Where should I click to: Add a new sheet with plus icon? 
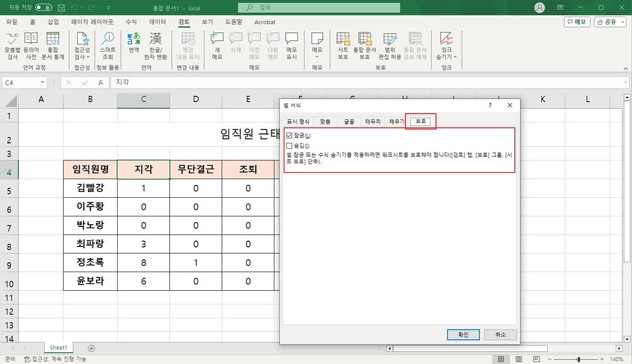click(91, 348)
